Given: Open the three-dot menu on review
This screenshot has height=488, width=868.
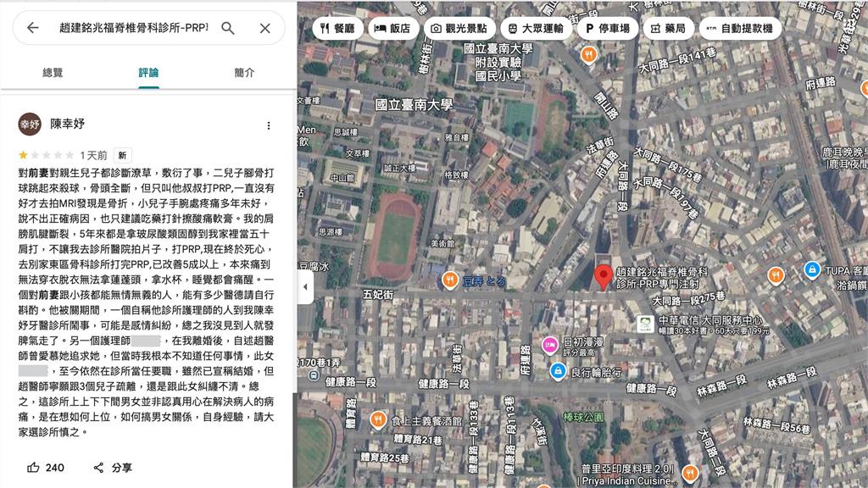Looking at the screenshot, I should pos(269,125).
